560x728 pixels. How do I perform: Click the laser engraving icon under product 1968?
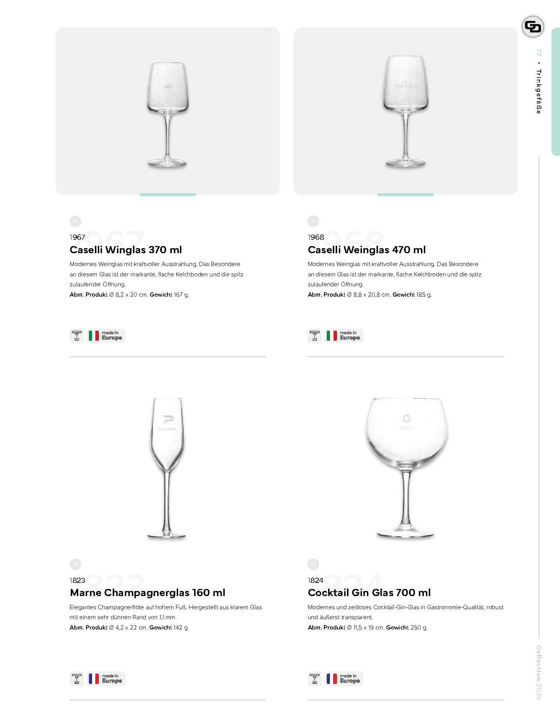pos(315,336)
